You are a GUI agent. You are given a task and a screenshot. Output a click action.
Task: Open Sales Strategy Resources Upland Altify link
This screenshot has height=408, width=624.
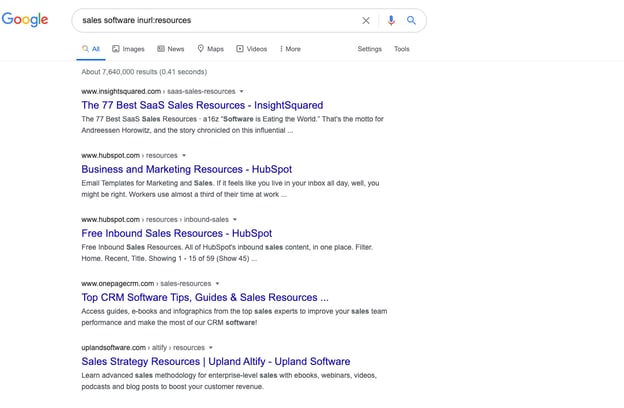pyautogui.click(x=216, y=361)
